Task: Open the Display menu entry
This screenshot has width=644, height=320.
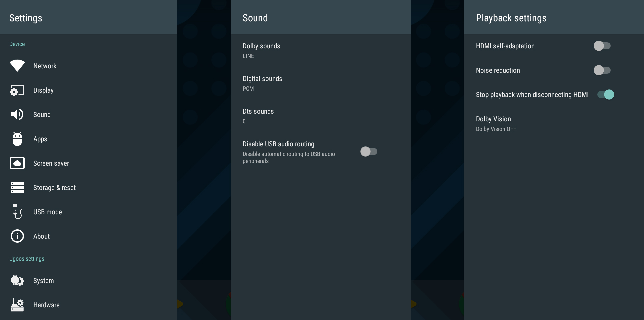Action: tap(89, 90)
